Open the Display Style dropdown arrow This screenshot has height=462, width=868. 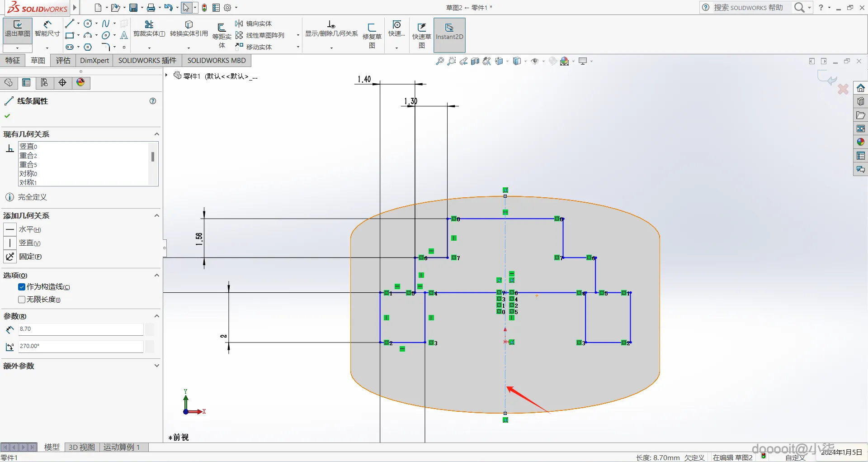(526, 61)
